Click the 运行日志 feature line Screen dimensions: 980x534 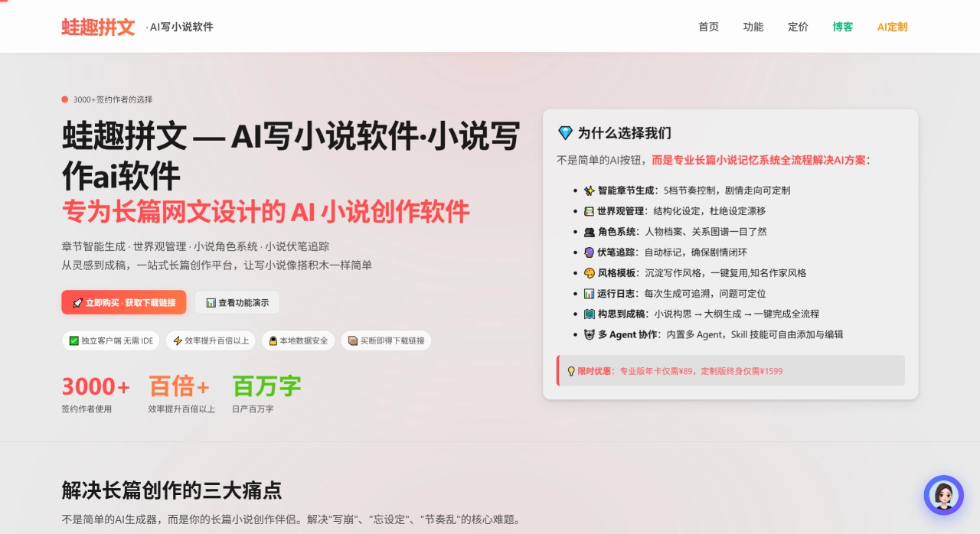tap(675, 294)
